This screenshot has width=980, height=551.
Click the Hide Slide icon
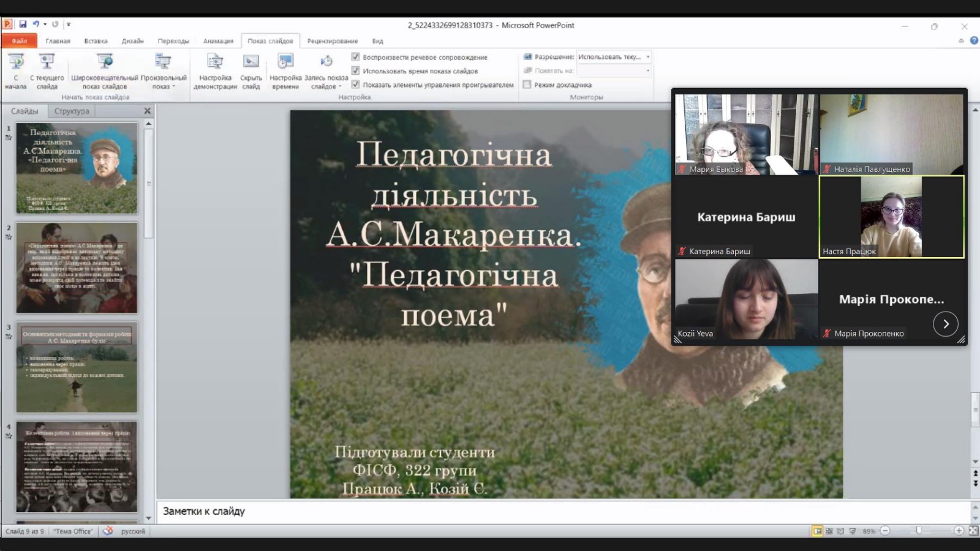pos(251,62)
